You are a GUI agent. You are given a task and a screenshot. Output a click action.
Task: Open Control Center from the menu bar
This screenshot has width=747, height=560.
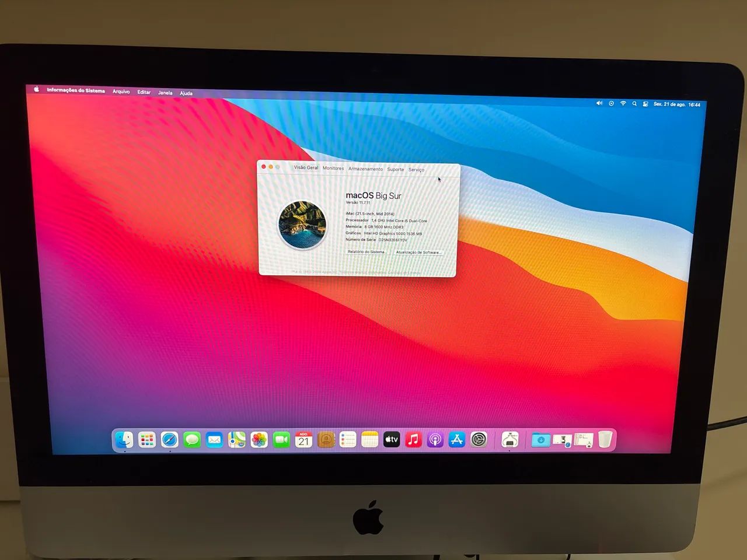pyautogui.click(x=645, y=104)
